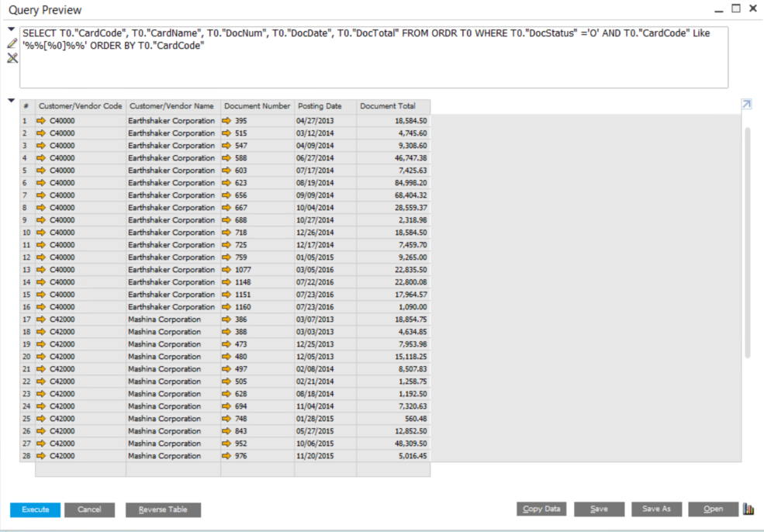The image size is (764, 532).
Task: Select Mashina Corporation in row 22
Action: tap(173, 382)
